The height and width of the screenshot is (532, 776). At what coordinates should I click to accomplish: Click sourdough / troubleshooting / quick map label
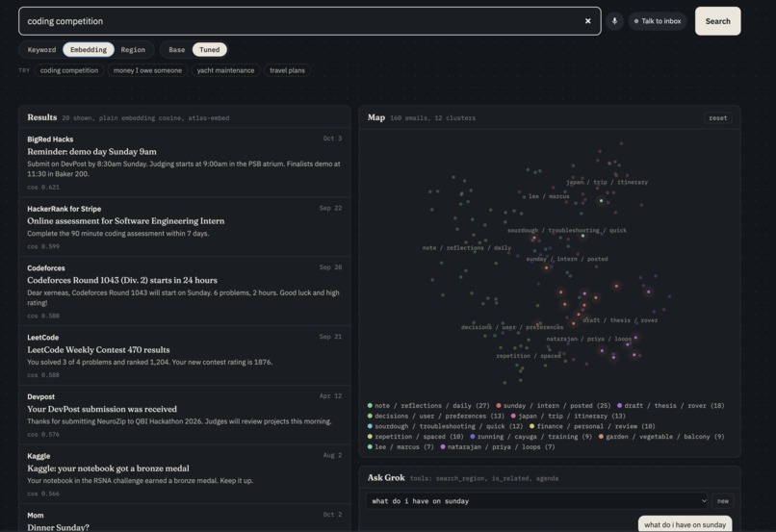(567, 230)
